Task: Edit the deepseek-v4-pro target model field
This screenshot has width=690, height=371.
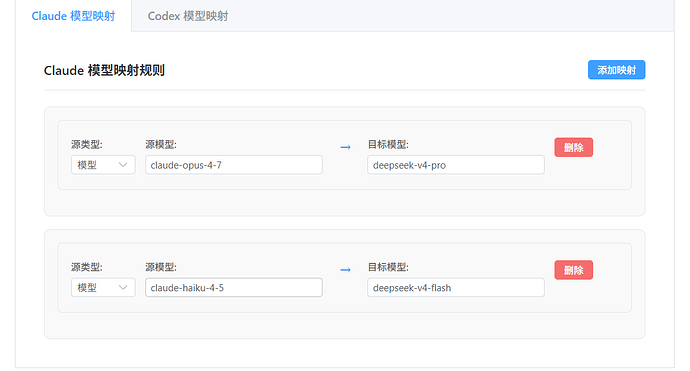Action: tap(455, 165)
